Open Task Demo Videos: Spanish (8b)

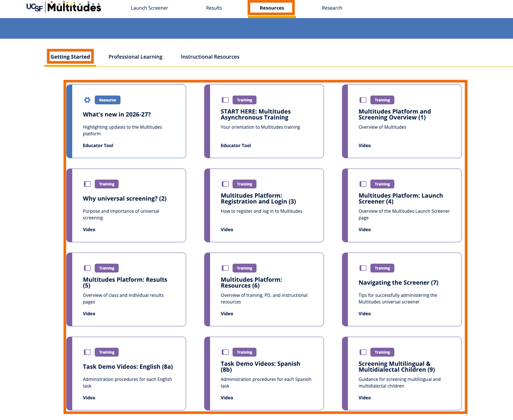coord(261,367)
